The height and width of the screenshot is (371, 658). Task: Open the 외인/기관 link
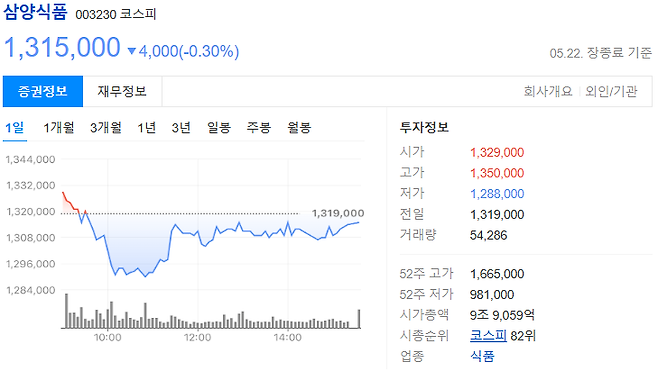tap(611, 91)
